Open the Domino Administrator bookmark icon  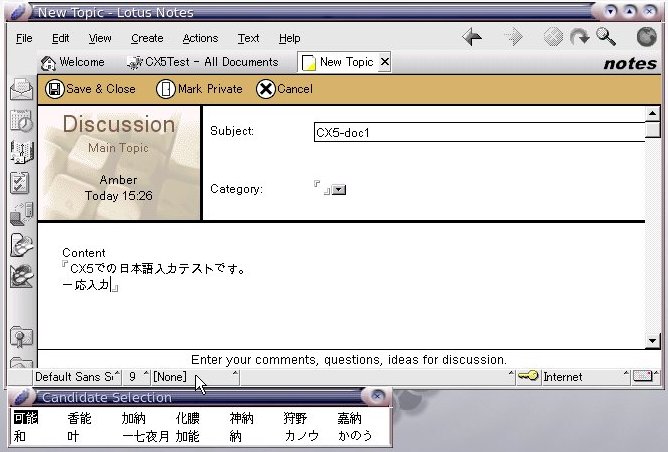21,245
